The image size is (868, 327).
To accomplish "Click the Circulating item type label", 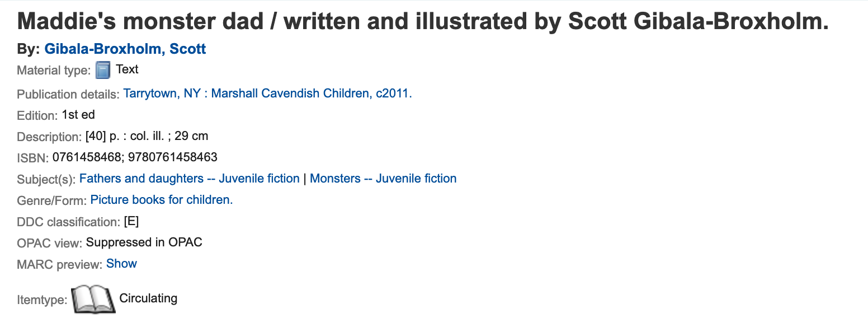I will pyautogui.click(x=148, y=298).
